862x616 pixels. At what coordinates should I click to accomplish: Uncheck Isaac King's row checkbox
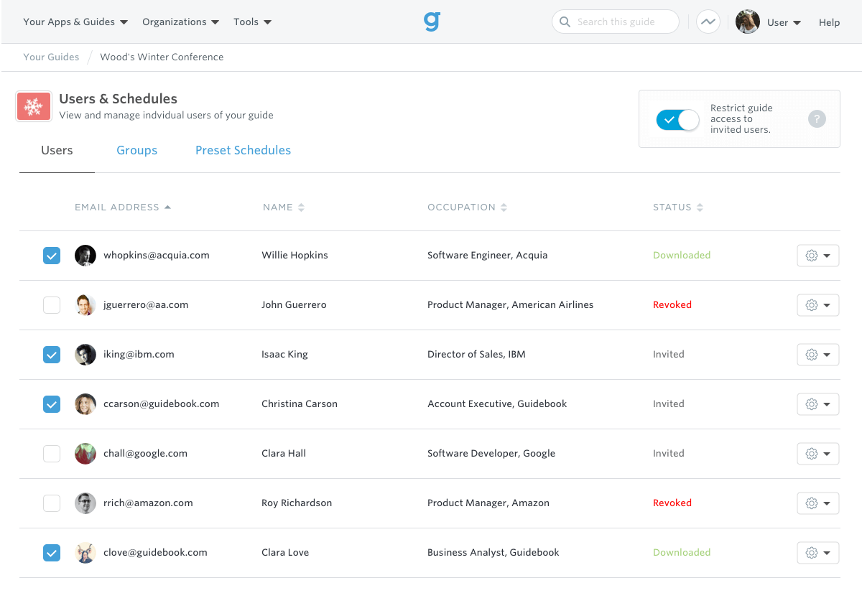(x=51, y=354)
